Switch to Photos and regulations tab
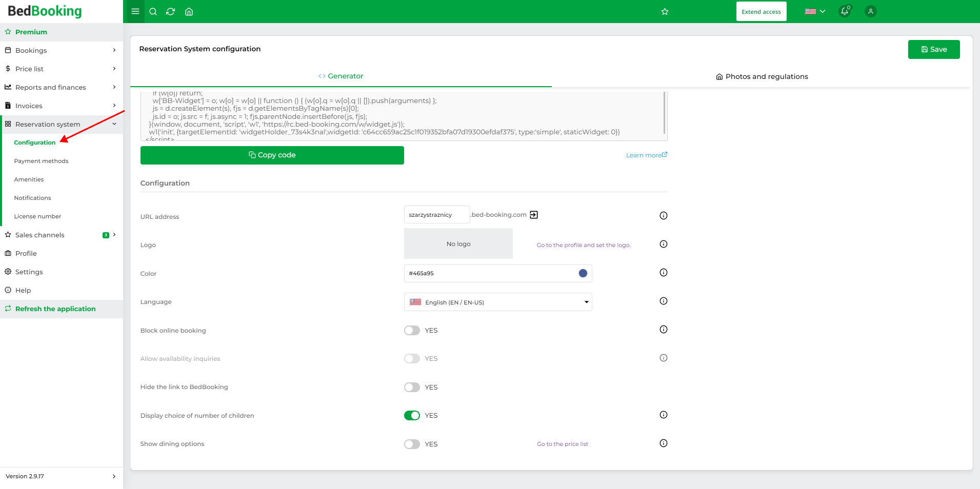The image size is (980, 489). [x=762, y=76]
